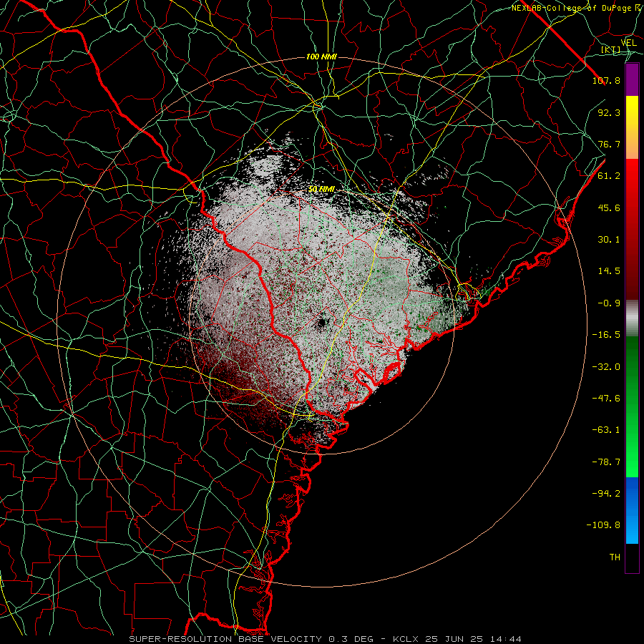Viewport: 644px width, 644px height.
Task: Pick the black TH segment of the color bar
Action: [x=632, y=558]
